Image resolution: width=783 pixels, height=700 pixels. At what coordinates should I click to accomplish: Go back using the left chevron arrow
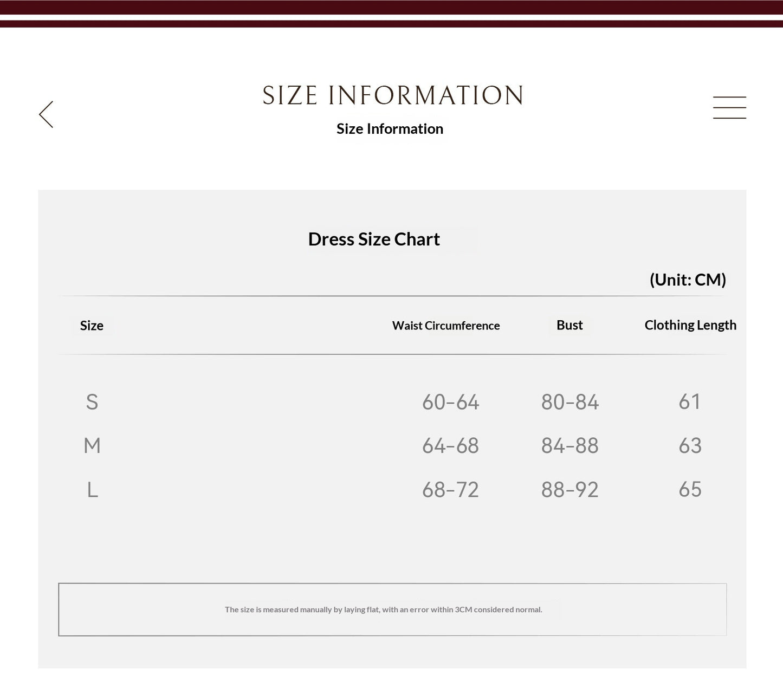(x=46, y=114)
